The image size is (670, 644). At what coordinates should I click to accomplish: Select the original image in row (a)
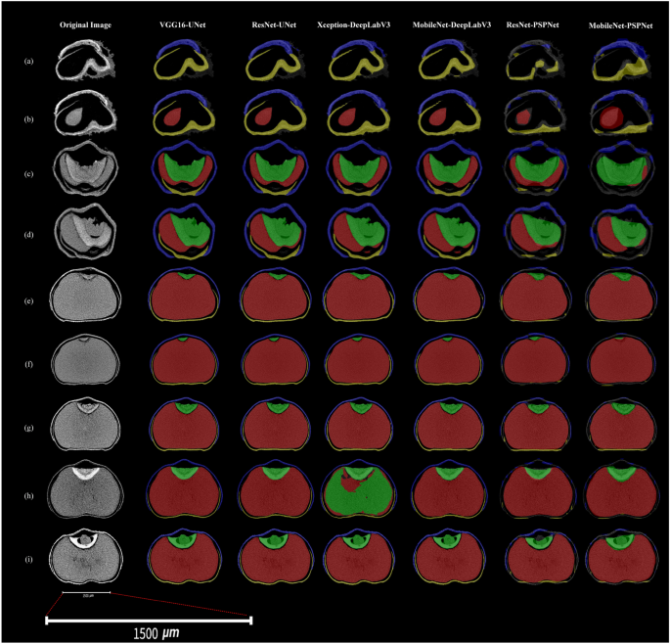[x=85, y=61]
